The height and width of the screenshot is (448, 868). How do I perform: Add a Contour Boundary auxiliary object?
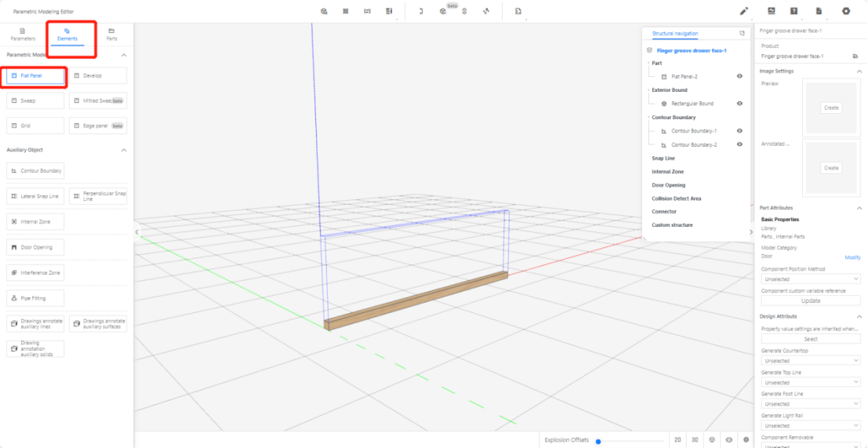tap(35, 171)
